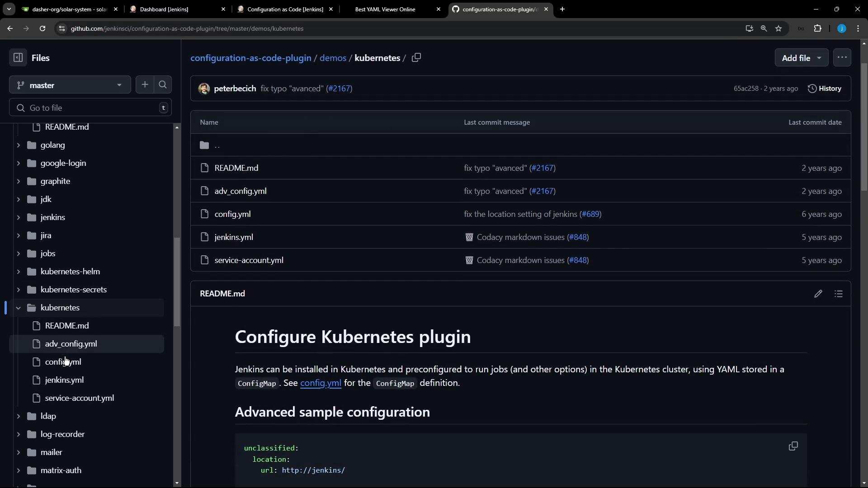Bookmark this page with the star icon
This screenshot has height=488, width=868.
point(778,28)
